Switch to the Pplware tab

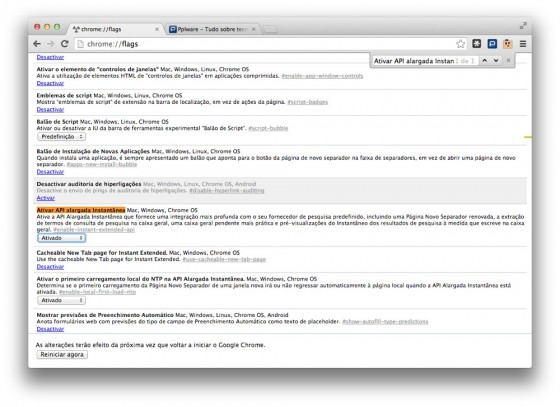pos(213,29)
